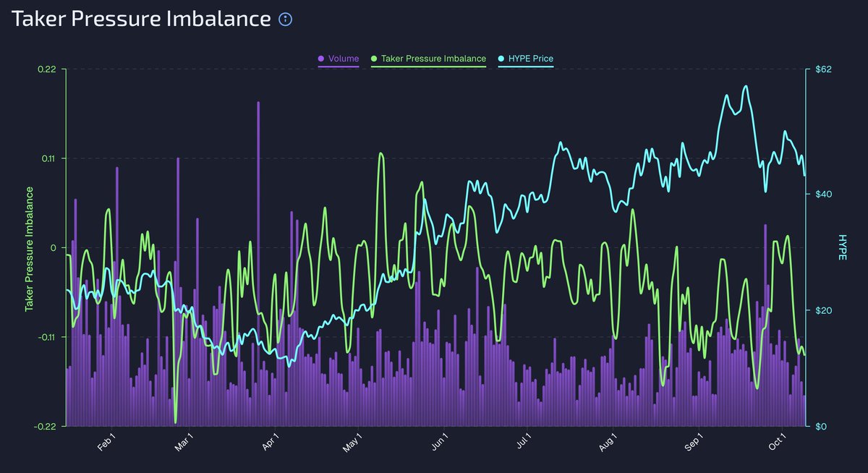Hide the Taker Pressure Imbalance series from the legend

click(428, 58)
